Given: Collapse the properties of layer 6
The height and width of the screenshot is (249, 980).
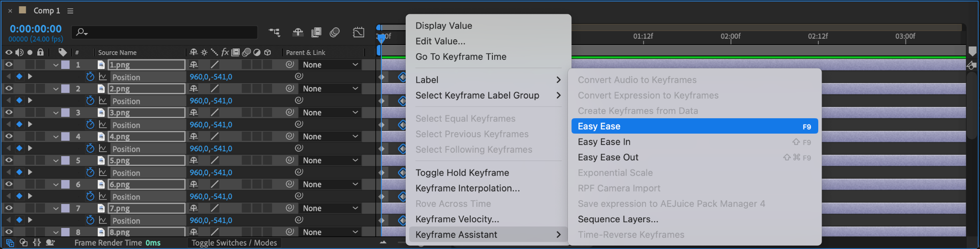Looking at the screenshot, I should pyautogui.click(x=56, y=184).
